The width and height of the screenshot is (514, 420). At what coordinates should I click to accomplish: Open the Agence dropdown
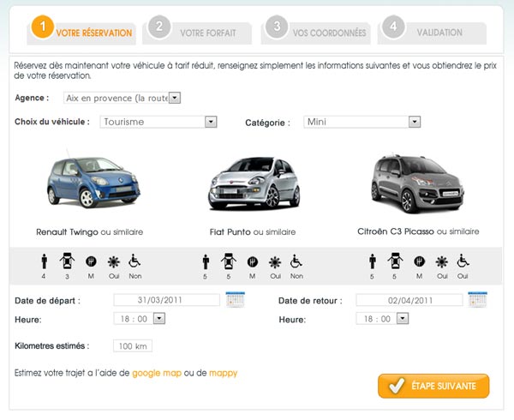click(122, 98)
